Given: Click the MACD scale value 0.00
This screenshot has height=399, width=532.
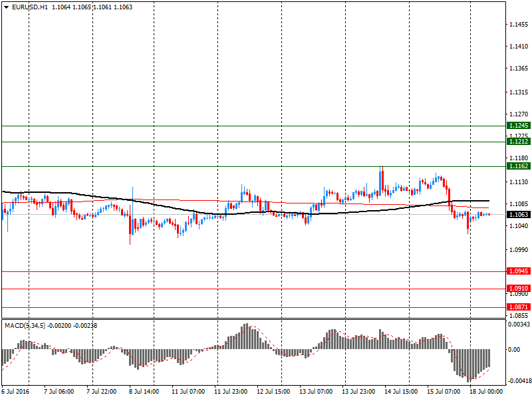Looking at the screenshot, I should pos(514,350).
